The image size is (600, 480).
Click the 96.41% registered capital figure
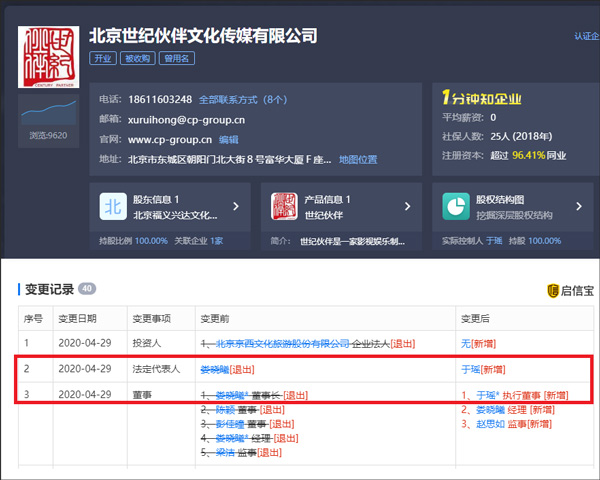(x=528, y=155)
